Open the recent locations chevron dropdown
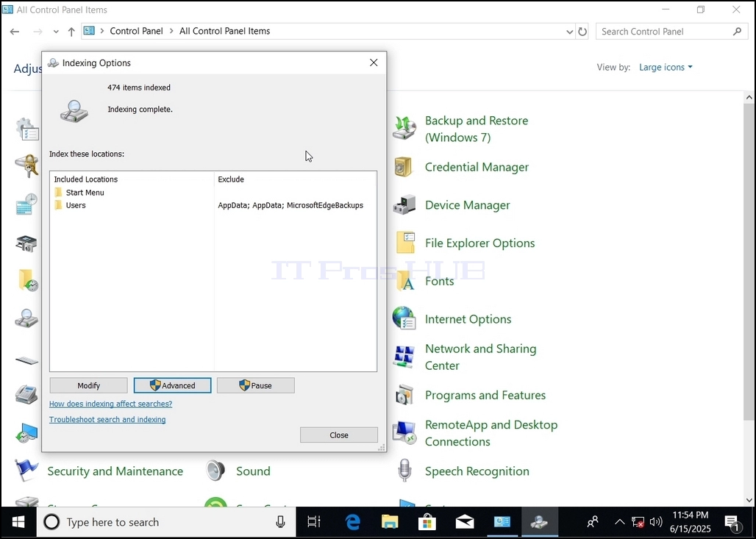Screen dimensions: 756x539 click(56, 32)
